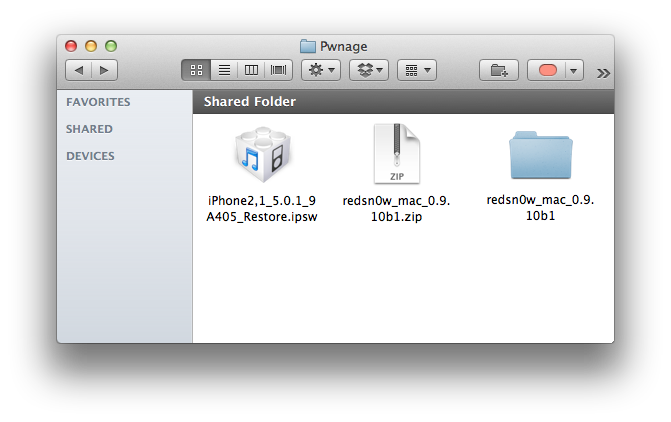Show hidden toolbar items chevron
Viewport: 671px width, 422px height.
click(603, 72)
